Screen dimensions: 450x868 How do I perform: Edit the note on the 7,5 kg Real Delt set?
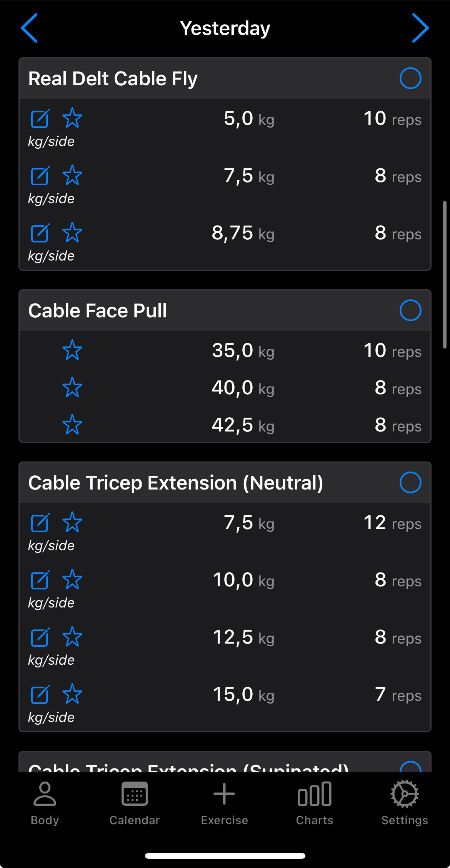[40, 176]
